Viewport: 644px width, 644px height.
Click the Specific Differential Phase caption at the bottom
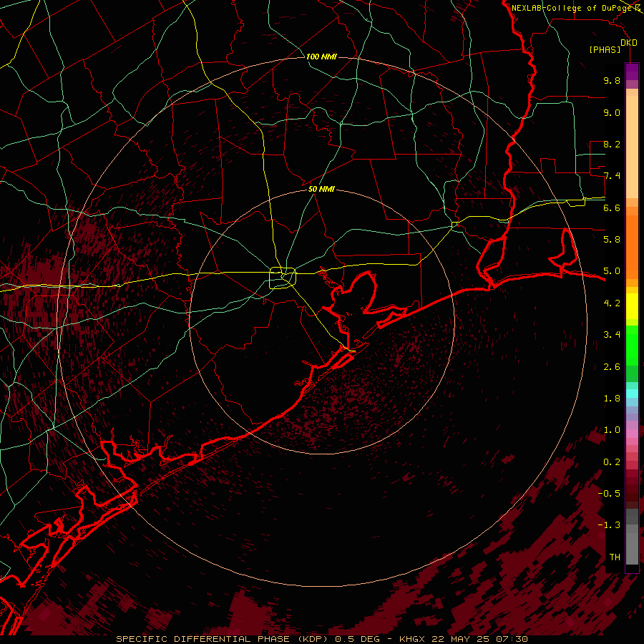pos(321,639)
